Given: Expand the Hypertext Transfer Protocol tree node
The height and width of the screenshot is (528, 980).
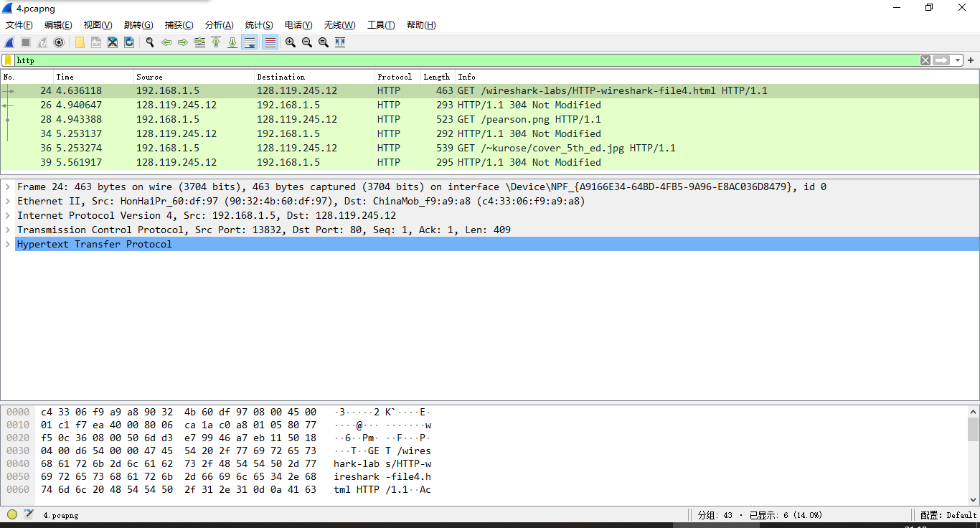Looking at the screenshot, I should [8, 244].
